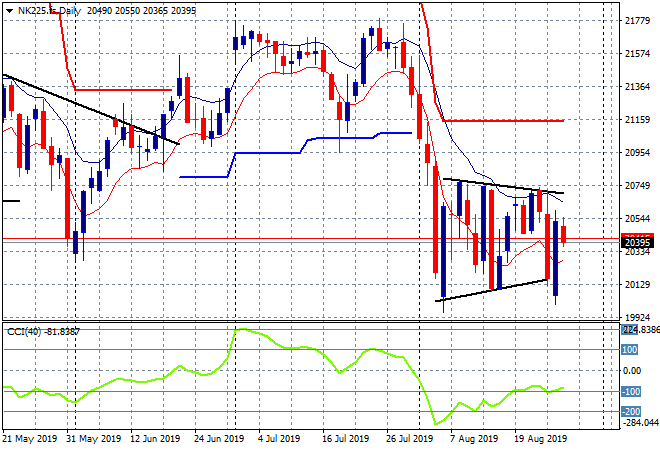This screenshot has width=660, height=450.
Task: Select the lower black rising trendline in August
Action: coord(491,290)
